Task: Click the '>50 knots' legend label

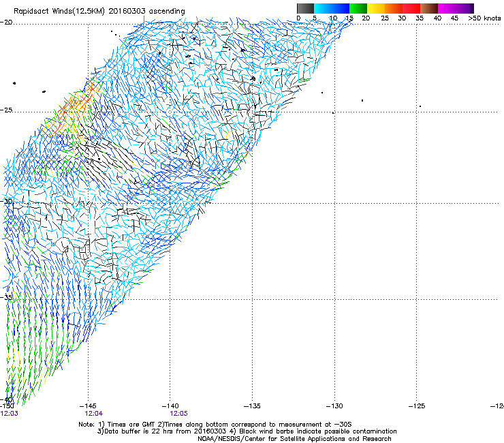Action: point(484,18)
